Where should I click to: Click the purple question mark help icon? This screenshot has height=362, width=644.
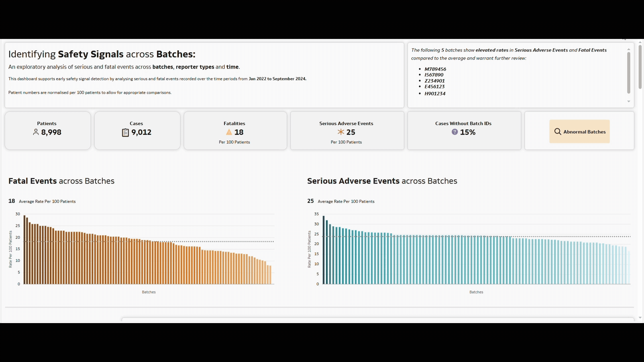pyautogui.click(x=454, y=132)
